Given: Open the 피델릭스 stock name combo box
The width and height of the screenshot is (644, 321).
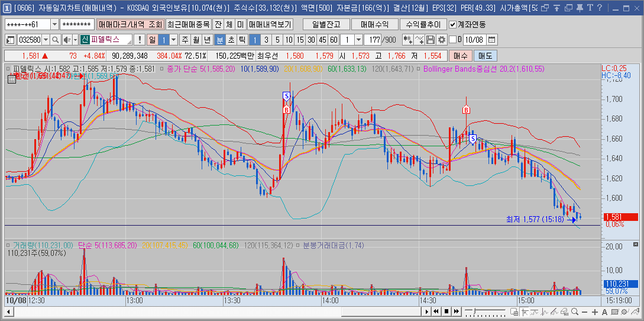Looking at the screenshot, I should pyautogui.click(x=105, y=40).
